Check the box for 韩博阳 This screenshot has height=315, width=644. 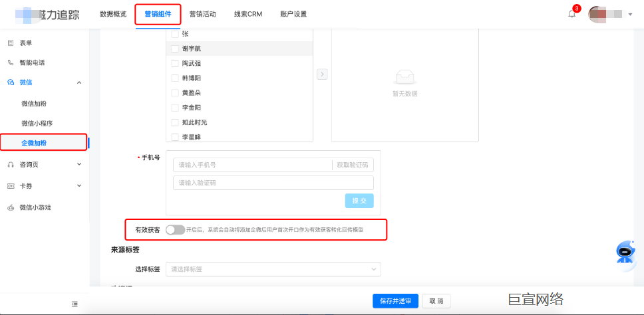point(175,78)
